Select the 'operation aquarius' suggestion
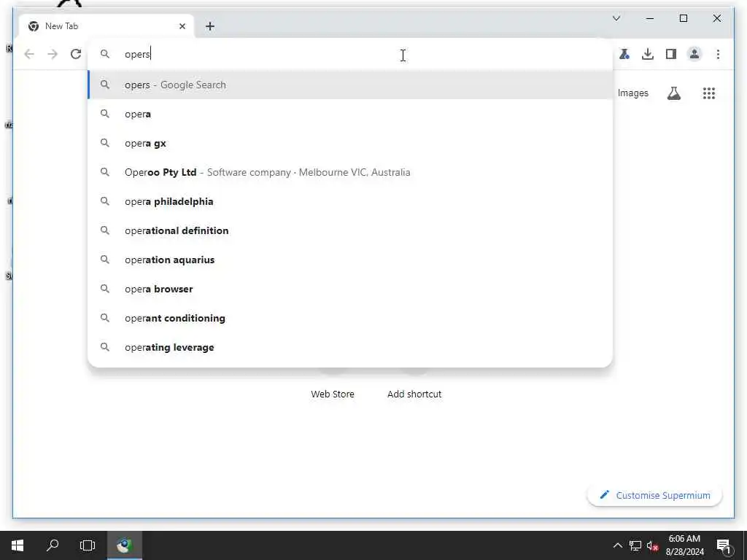747x560 pixels. 350,260
